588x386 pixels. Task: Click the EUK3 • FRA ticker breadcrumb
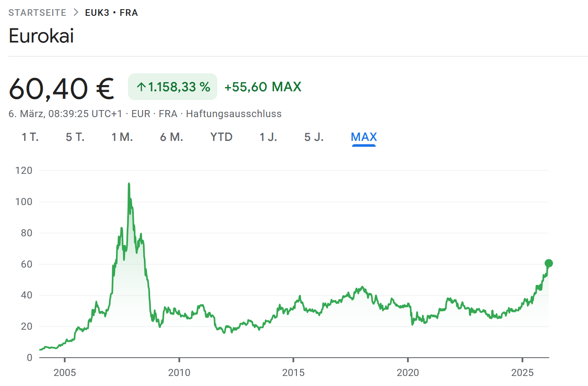pos(111,13)
